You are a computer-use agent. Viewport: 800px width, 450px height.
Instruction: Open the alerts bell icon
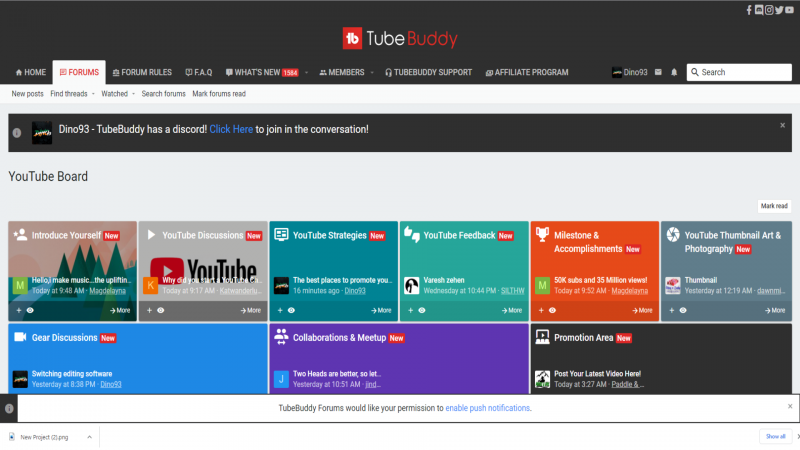coord(674,73)
